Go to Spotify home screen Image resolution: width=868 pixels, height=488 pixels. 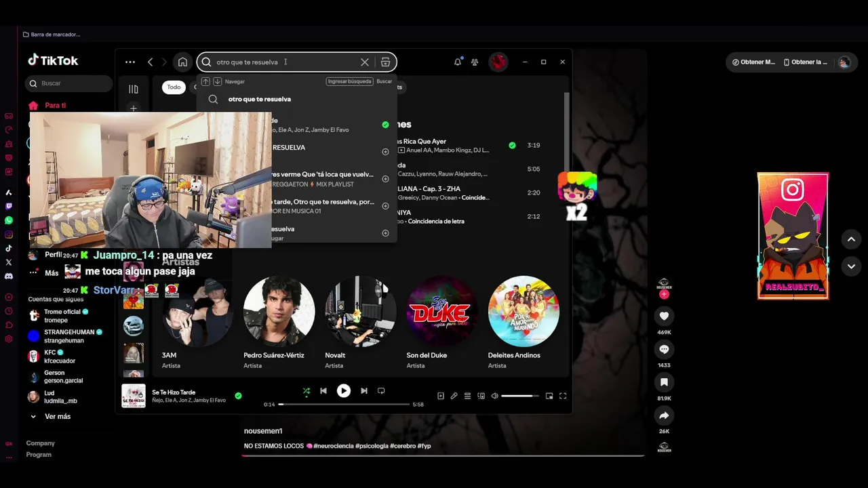182,62
